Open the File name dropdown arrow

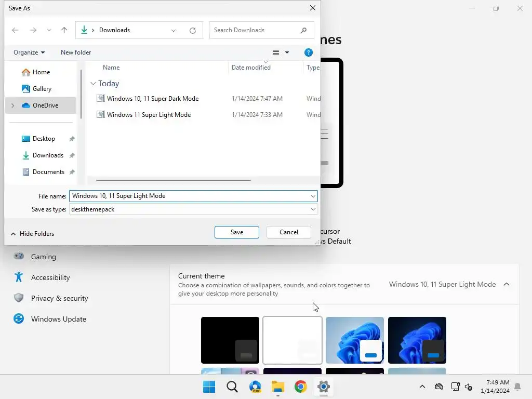[x=313, y=196]
